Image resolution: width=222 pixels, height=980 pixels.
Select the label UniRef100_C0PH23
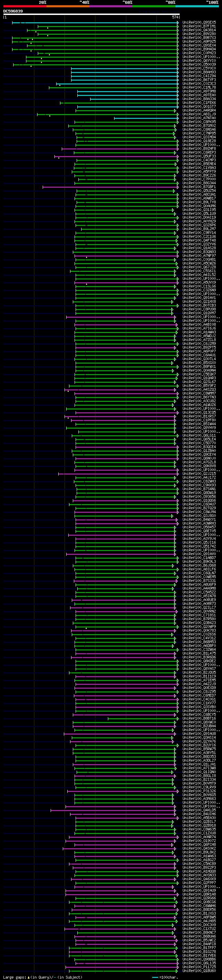coord(199,53)
